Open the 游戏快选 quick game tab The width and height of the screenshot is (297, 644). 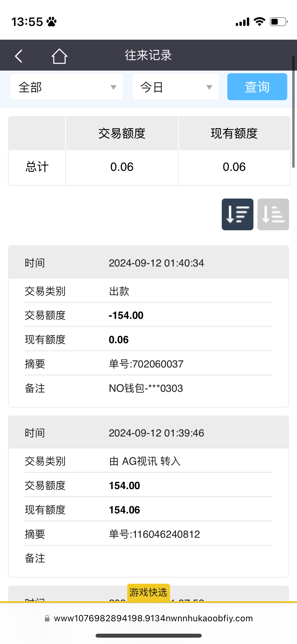[x=148, y=592]
